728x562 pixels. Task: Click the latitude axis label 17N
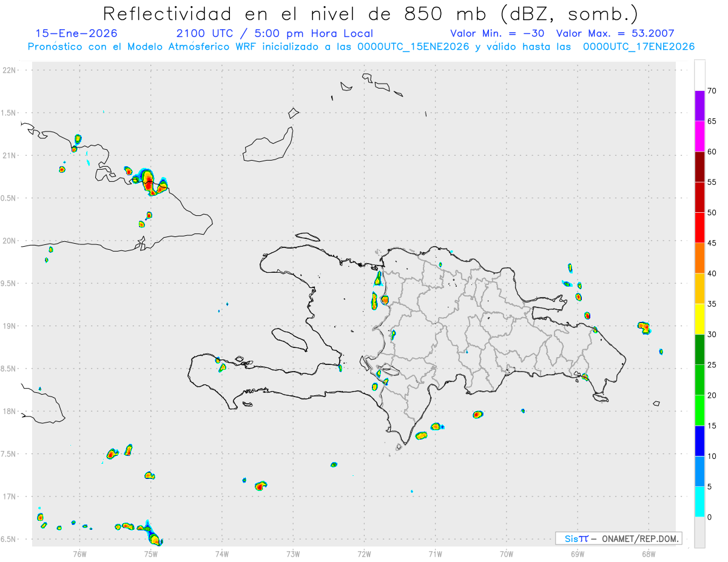10,497
